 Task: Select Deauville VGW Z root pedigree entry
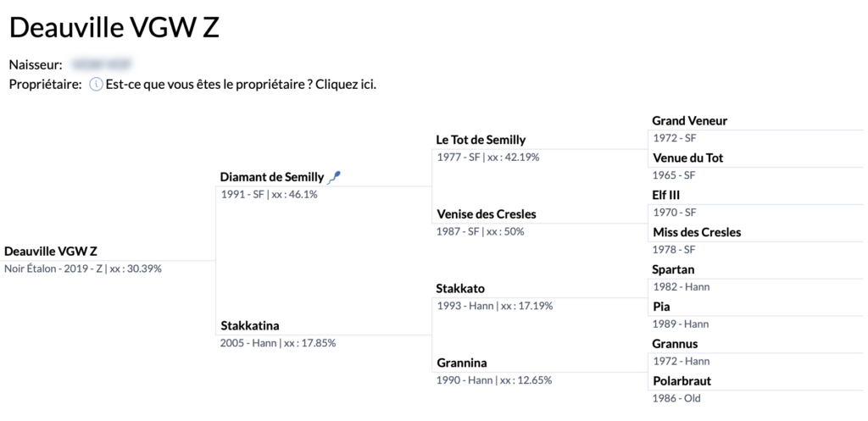51,252
